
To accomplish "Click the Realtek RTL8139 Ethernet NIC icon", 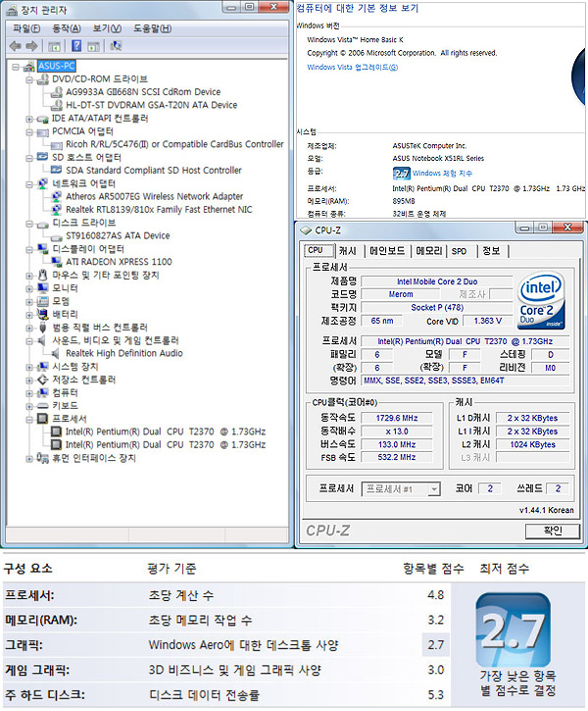I will click(x=57, y=210).
